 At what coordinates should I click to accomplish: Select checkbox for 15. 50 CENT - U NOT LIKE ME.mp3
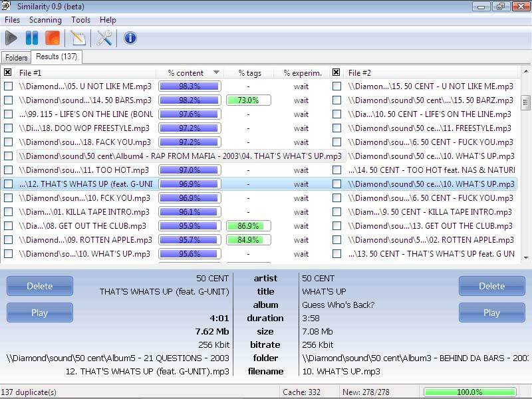[x=337, y=86]
